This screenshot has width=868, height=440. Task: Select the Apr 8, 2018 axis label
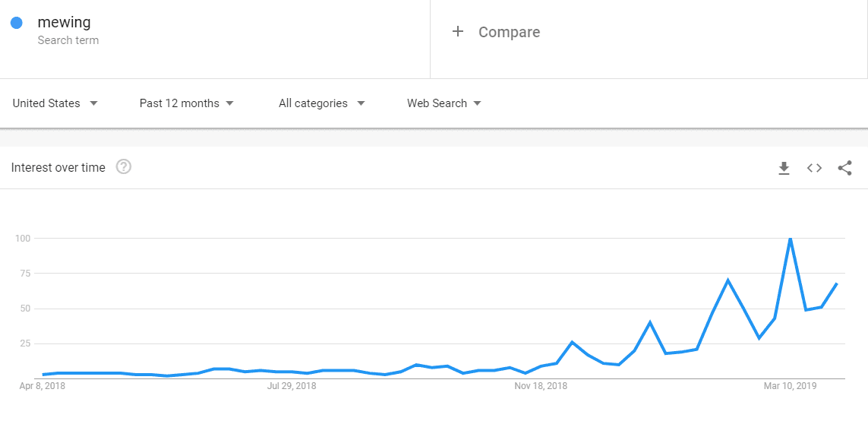(42, 386)
